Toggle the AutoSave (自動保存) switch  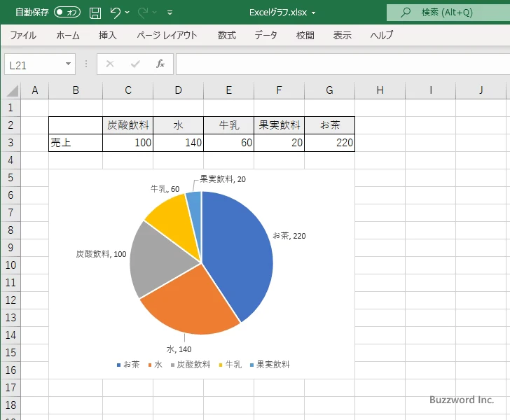[67, 13]
